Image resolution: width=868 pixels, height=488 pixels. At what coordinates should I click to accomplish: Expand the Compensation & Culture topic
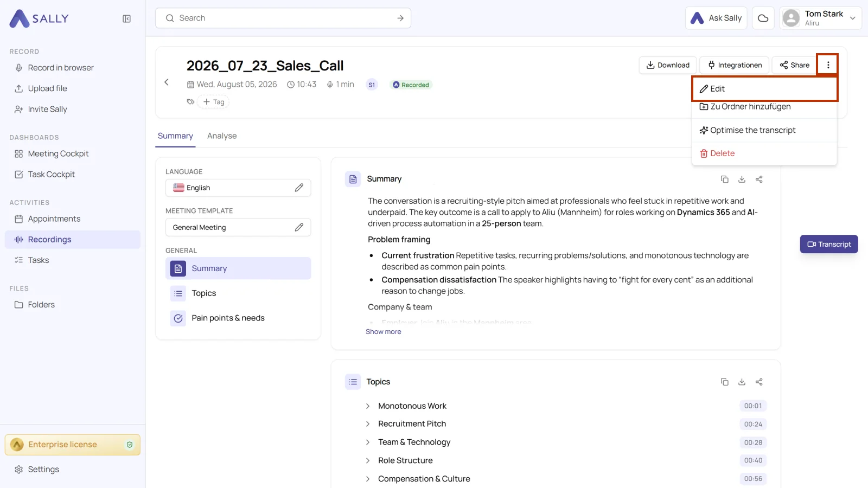tap(368, 479)
